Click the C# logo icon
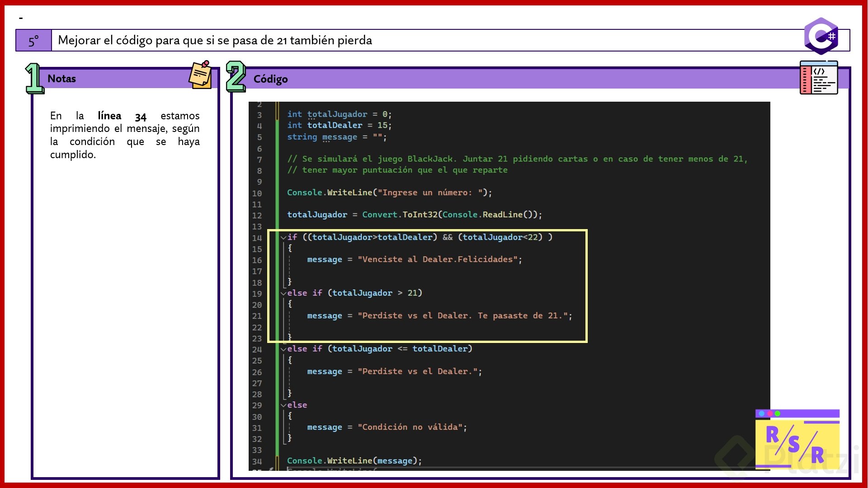This screenshot has width=868, height=488. pyautogui.click(x=821, y=36)
